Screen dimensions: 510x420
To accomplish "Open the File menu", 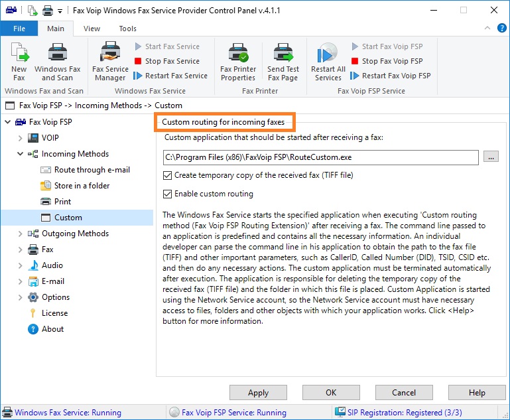I will point(19,29).
